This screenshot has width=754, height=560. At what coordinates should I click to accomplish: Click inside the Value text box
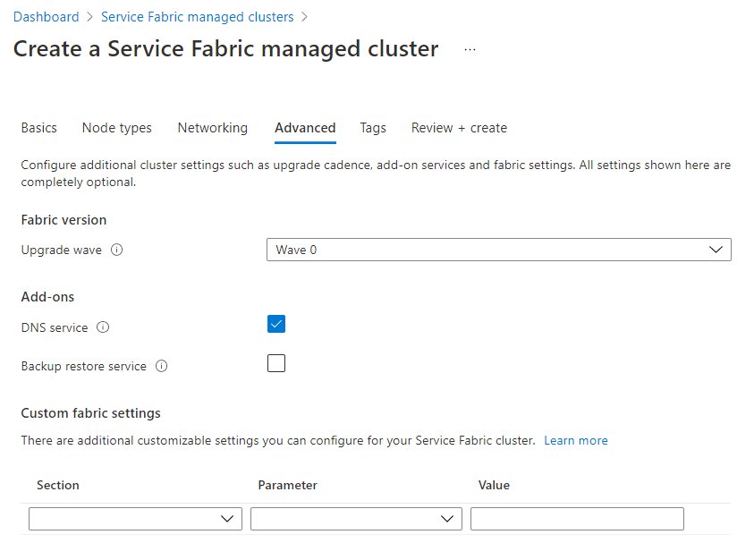click(x=577, y=518)
